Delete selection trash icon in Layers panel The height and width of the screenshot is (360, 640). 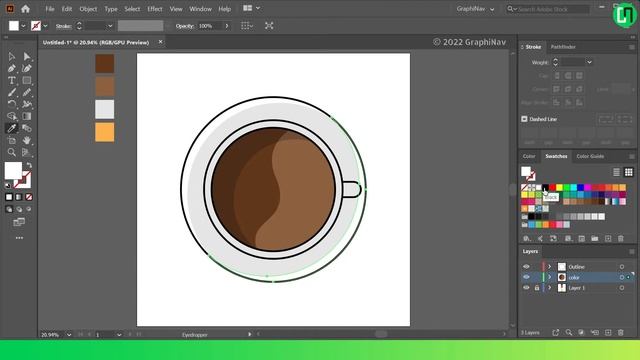click(620, 333)
